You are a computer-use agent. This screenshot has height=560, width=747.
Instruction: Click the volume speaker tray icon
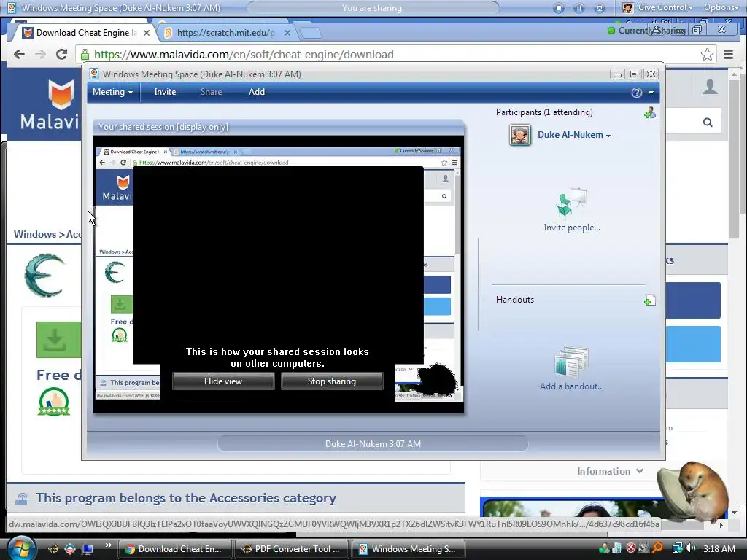(690, 548)
